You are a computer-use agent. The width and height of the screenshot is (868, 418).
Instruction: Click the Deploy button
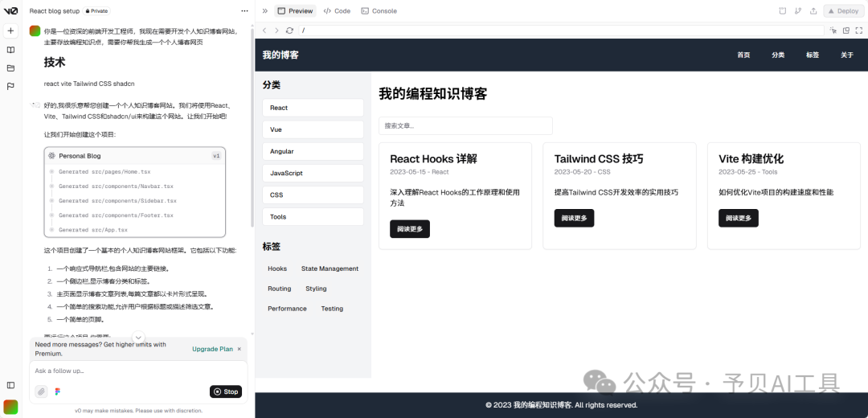(844, 10)
